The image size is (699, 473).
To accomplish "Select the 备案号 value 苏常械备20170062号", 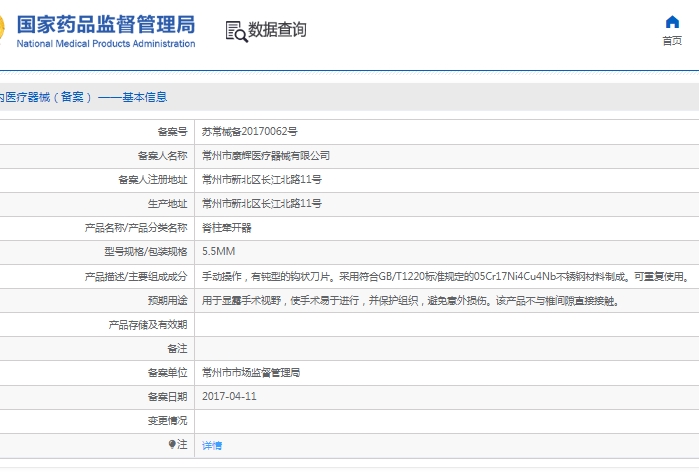I will point(250,132).
